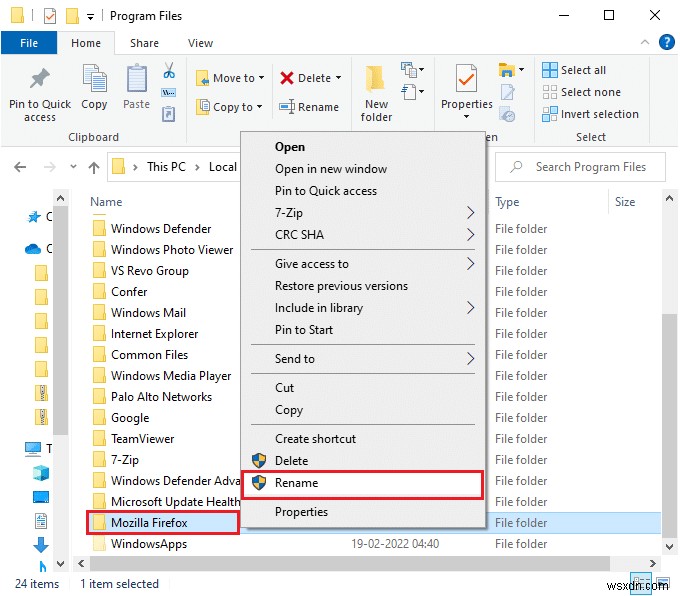Image resolution: width=680 pixels, height=596 pixels.
Task: Click Select none in ribbon
Action: 582,92
